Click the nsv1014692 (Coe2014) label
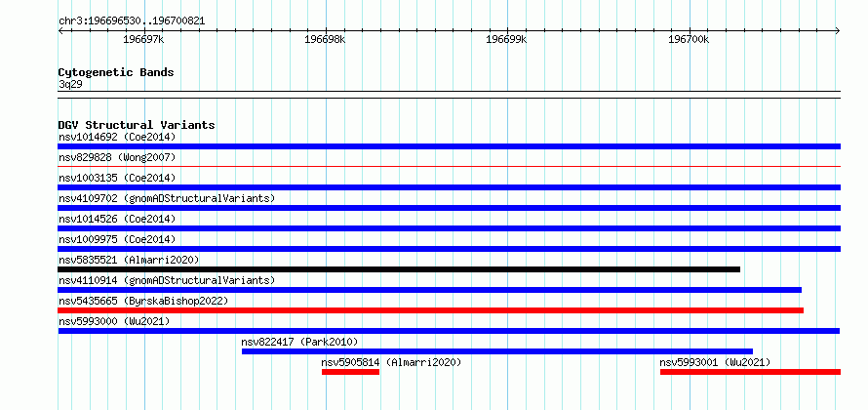868x410 pixels. coord(117,137)
